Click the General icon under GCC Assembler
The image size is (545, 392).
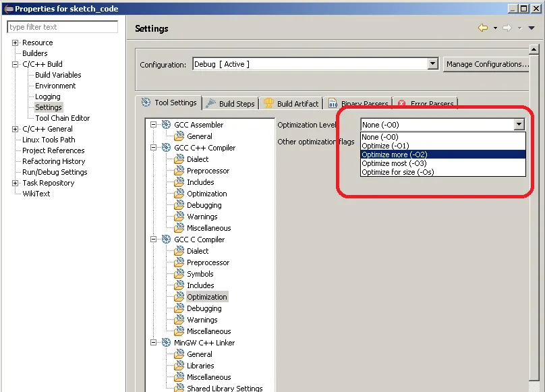tap(179, 136)
